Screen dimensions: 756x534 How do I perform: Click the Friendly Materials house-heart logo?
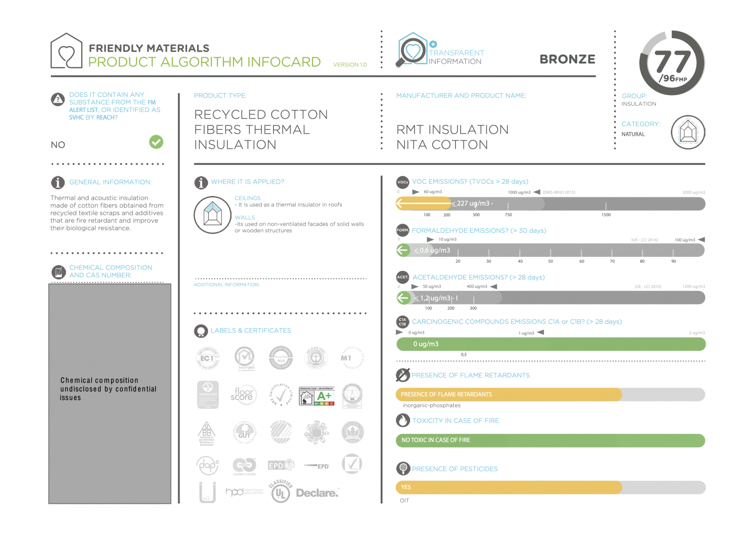coord(67,51)
